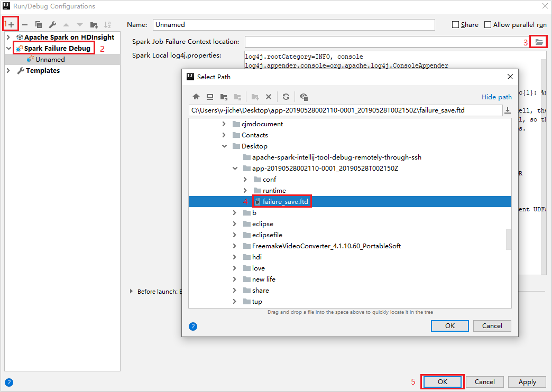This screenshot has height=392, width=552.
Task: Click inside the Name field
Action: pyautogui.click(x=293, y=24)
